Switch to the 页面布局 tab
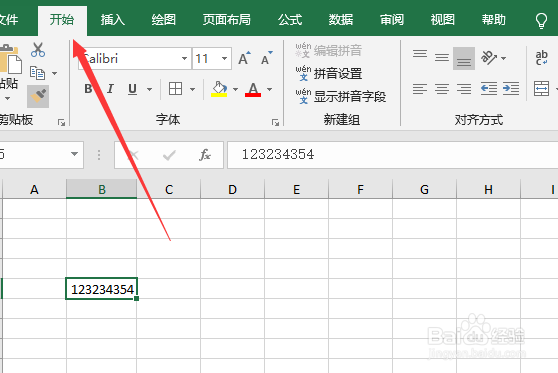The image size is (558, 373). [227, 19]
